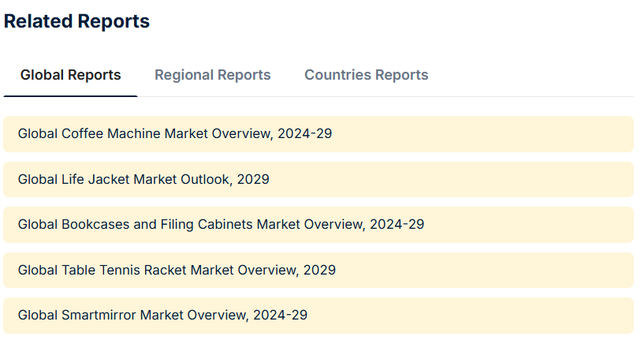Screen dimensions: 644x344
Task: View Bookcases and Filing Cabinets Market Overview
Action: click(221, 225)
